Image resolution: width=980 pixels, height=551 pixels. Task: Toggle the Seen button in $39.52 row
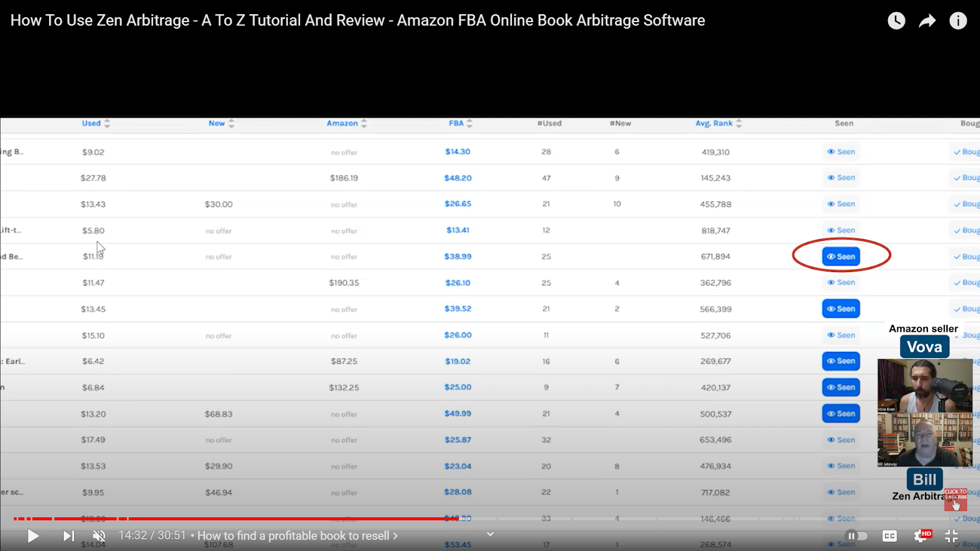(x=841, y=309)
